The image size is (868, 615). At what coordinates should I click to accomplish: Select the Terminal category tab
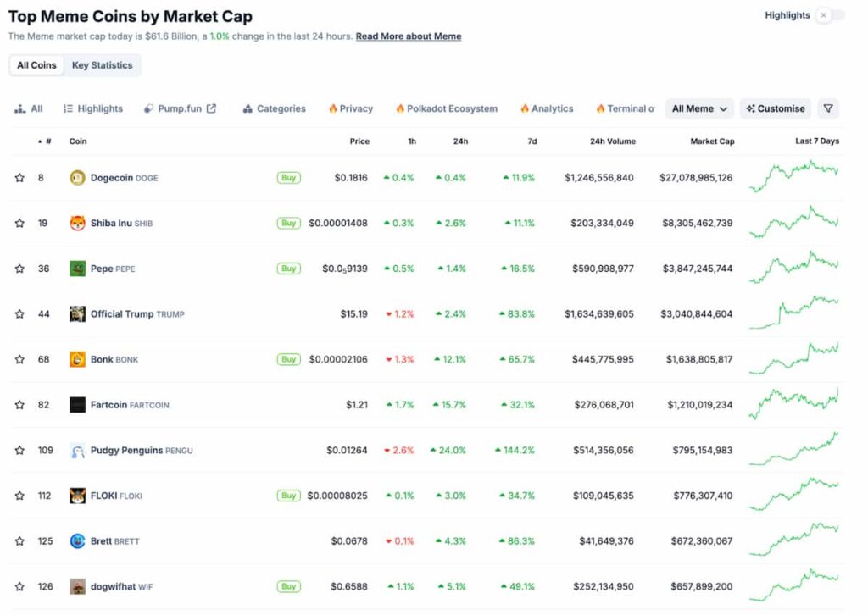(x=626, y=108)
